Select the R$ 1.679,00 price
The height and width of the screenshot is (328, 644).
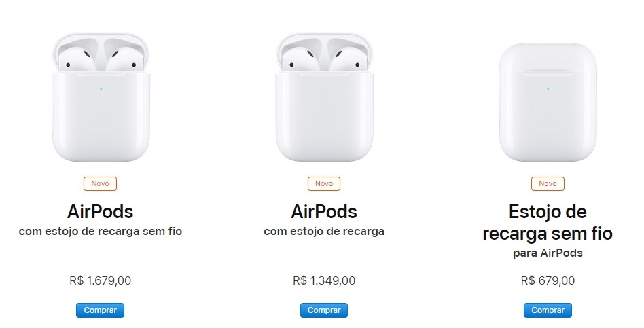[x=101, y=280]
